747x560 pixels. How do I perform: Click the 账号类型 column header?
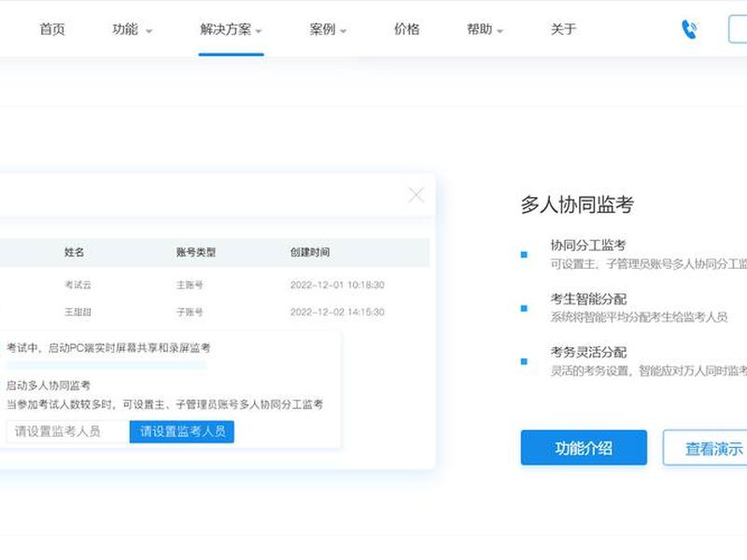point(196,252)
